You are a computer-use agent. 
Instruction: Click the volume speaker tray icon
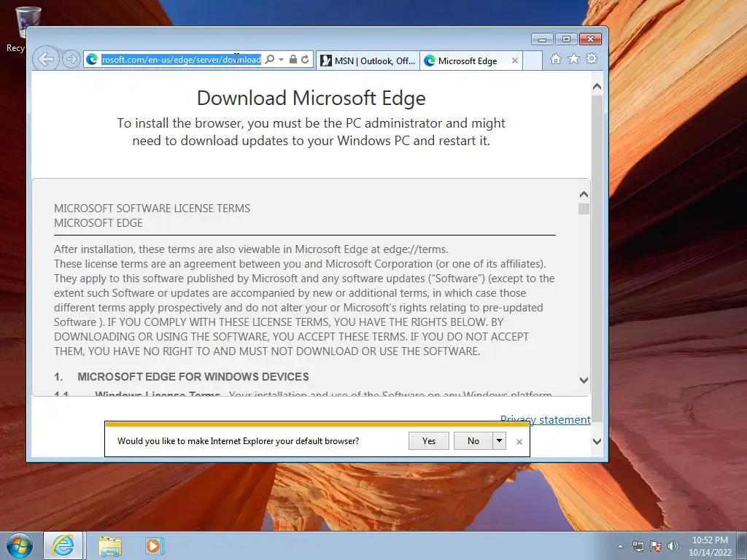pos(673,546)
